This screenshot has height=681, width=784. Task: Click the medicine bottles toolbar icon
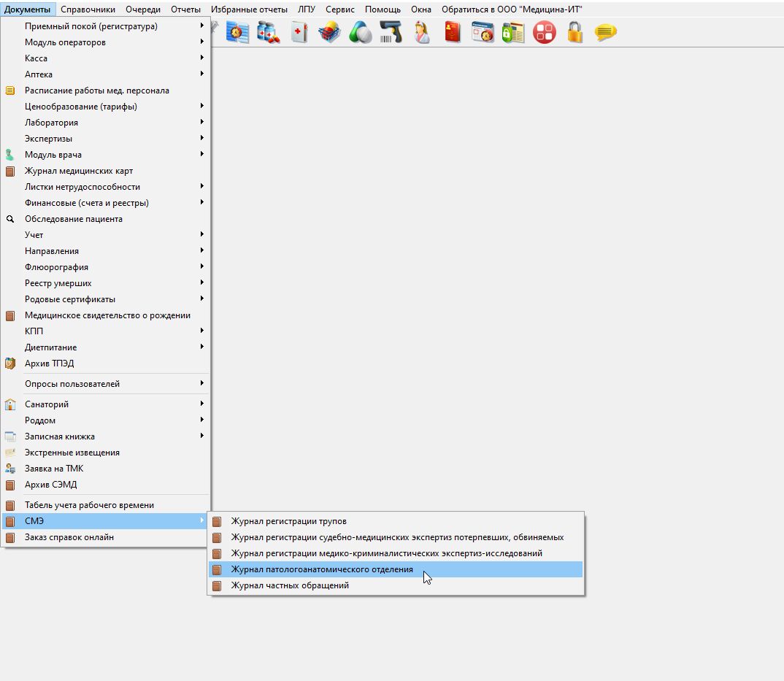click(x=269, y=33)
